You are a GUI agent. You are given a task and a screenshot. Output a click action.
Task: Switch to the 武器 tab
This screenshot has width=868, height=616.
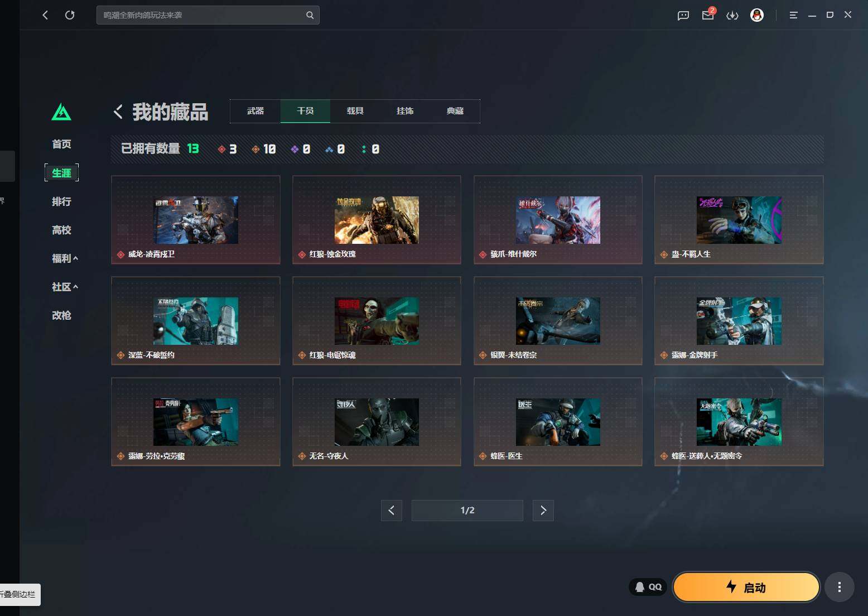click(x=255, y=111)
